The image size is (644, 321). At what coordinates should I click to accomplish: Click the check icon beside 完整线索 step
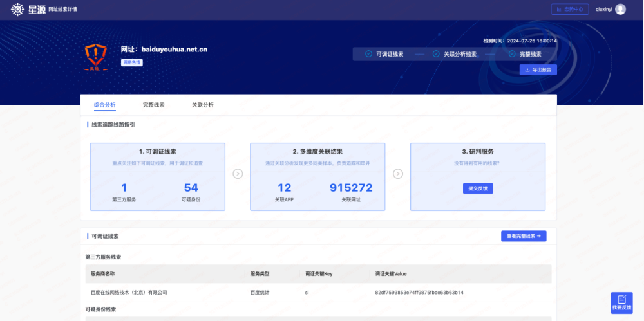tap(512, 54)
